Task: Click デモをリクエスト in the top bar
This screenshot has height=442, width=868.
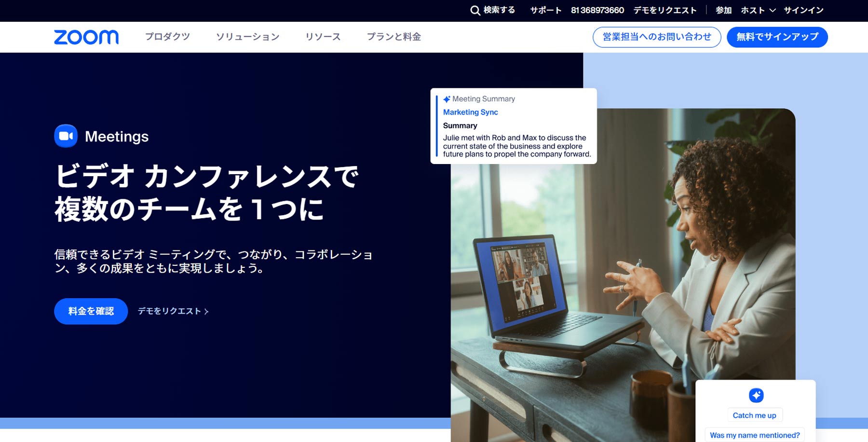Action: click(x=665, y=10)
